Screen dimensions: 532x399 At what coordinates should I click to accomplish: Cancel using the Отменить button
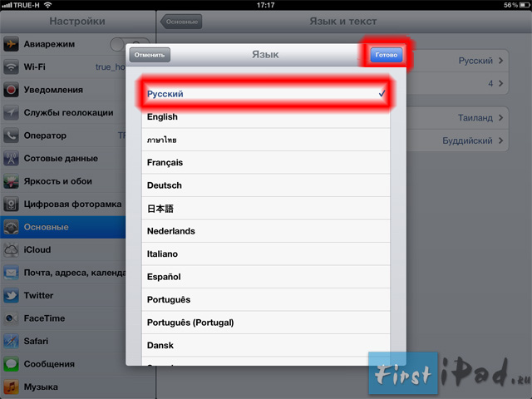click(x=150, y=55)
